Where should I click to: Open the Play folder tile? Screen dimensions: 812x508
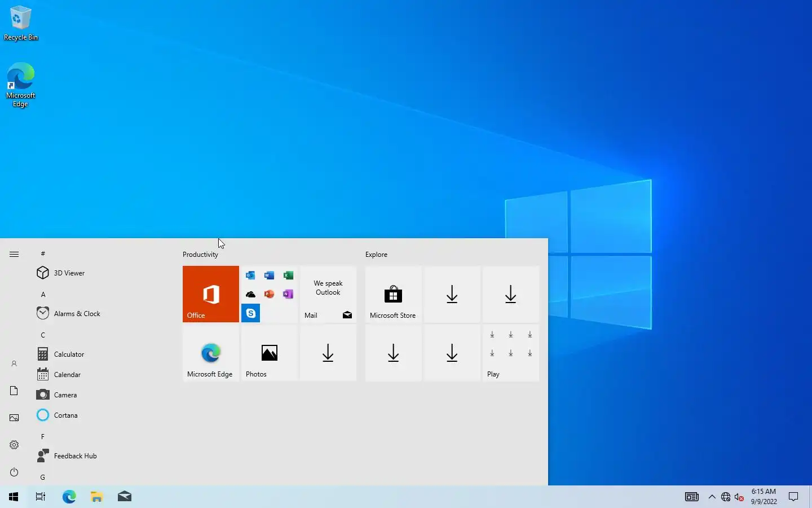(x=511, y=353)
